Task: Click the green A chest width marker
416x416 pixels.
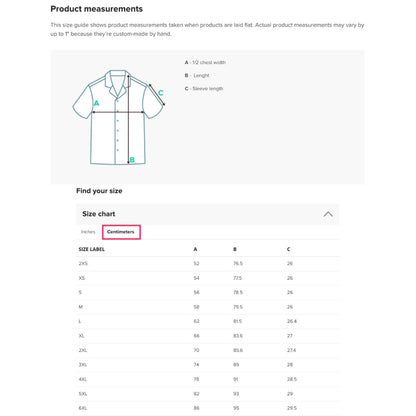Action: pos(96,103)
